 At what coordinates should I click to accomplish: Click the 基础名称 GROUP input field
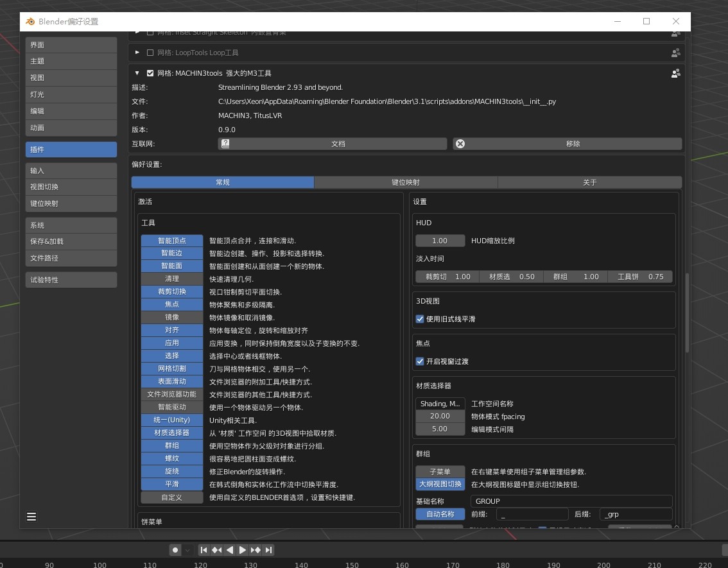[571, 501]
